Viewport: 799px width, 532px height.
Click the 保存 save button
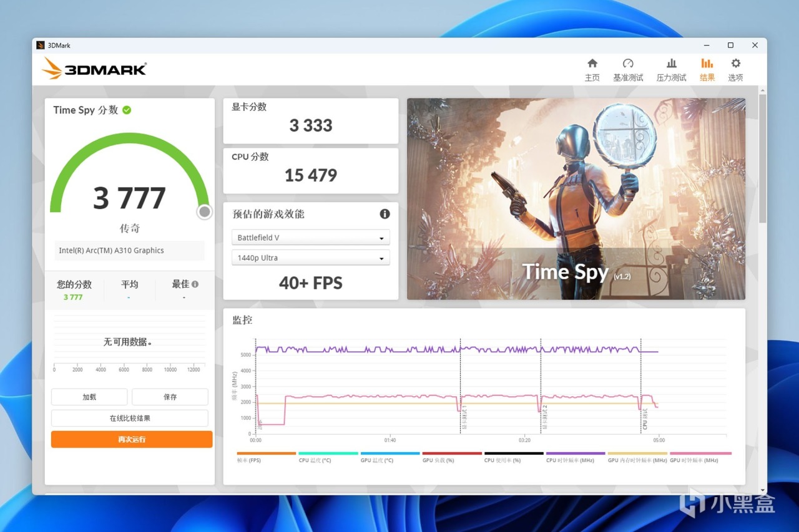click(x=170, y=397)
